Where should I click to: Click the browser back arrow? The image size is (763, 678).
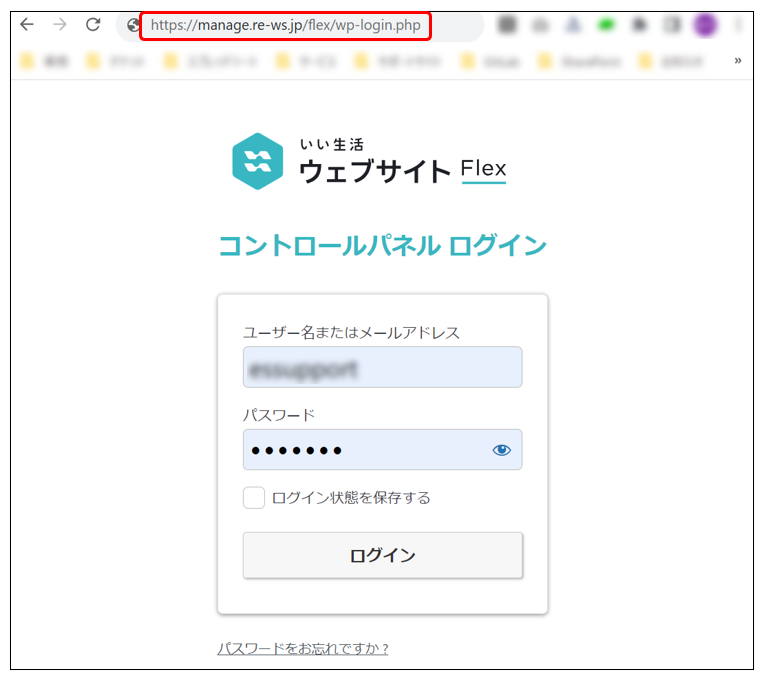click(x=27, y=24)
